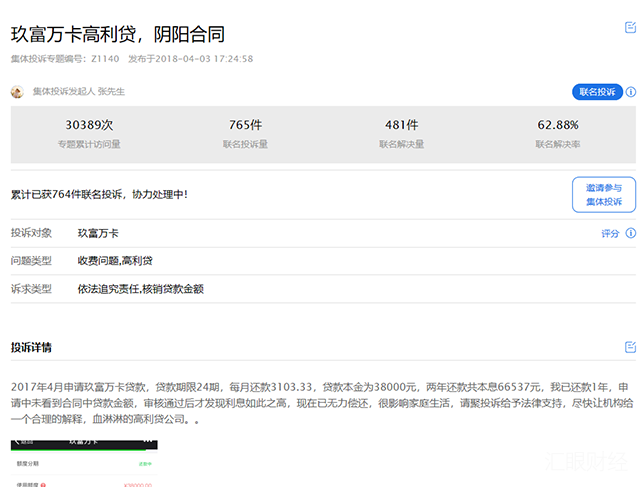
Task: Click the complaint target 玖富万卡
Action: point(98,233)
